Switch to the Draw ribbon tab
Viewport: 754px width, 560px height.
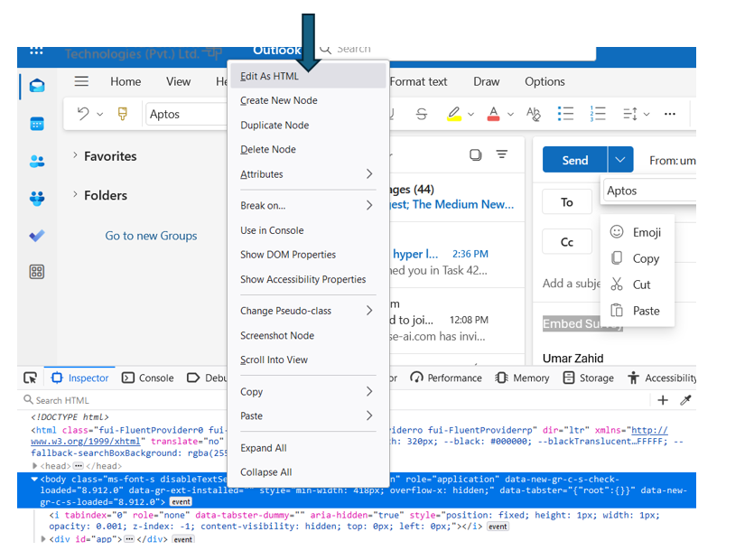[486, 82]
